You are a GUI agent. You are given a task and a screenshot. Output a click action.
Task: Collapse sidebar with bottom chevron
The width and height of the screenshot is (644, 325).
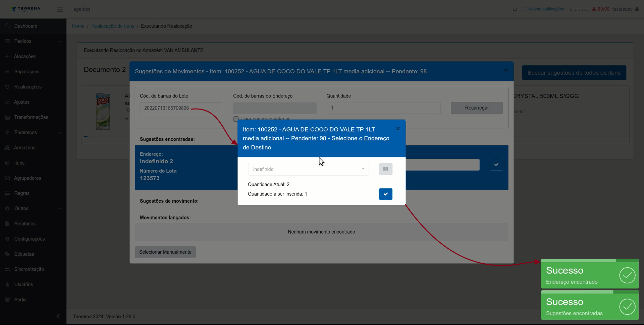point(58,316)
